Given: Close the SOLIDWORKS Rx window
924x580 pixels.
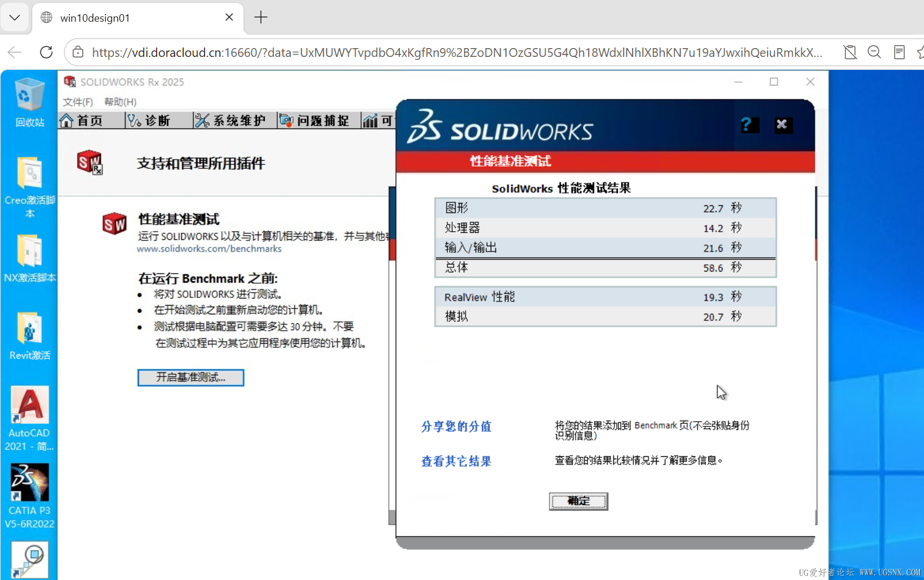Looking at the screenshot, I should [810, 82].
